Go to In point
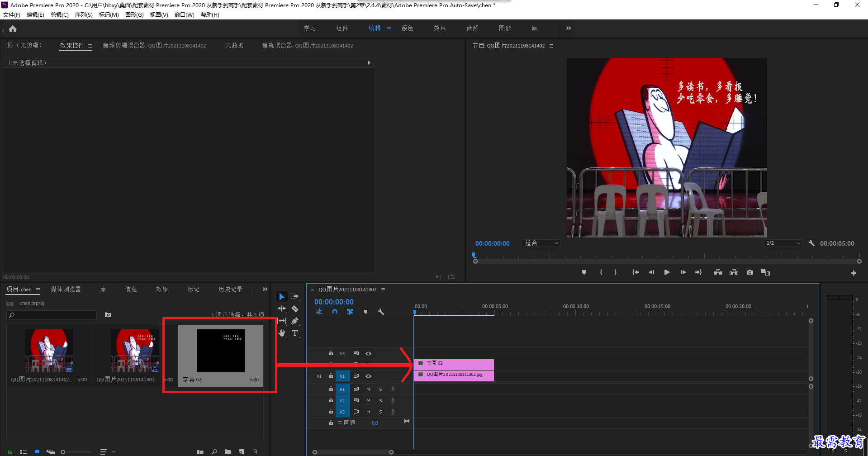Viewport: 868px width, 456px height. (636, 272)
